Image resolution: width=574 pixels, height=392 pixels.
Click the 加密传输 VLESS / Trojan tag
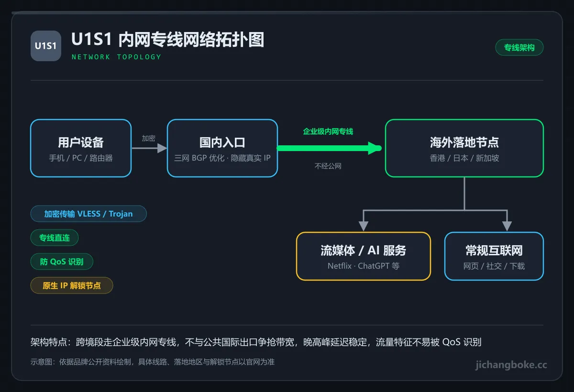tap(88, 214)
